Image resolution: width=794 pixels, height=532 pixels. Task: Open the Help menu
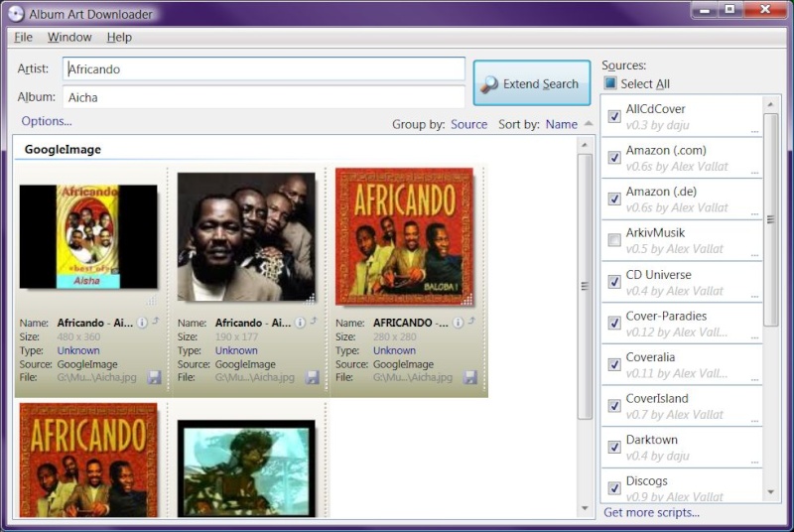(119, 37)
